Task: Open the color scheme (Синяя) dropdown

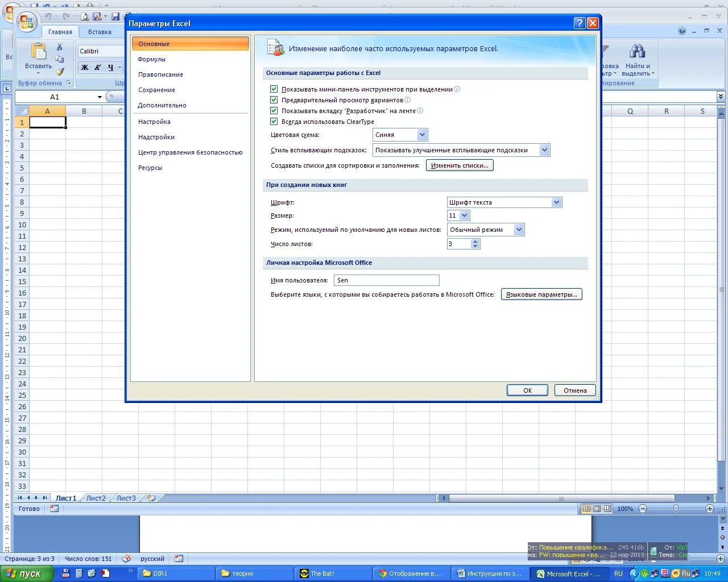Action: point(422,135)
